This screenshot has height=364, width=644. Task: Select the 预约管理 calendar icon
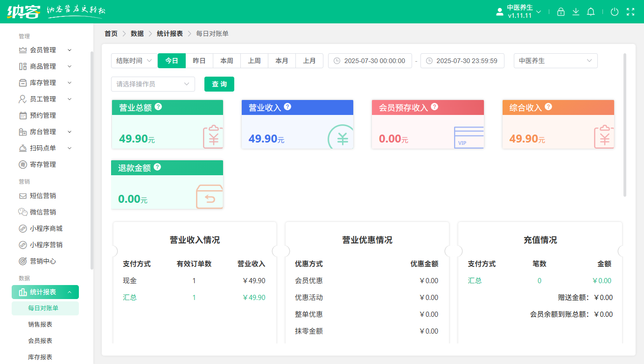pos(24,115)
